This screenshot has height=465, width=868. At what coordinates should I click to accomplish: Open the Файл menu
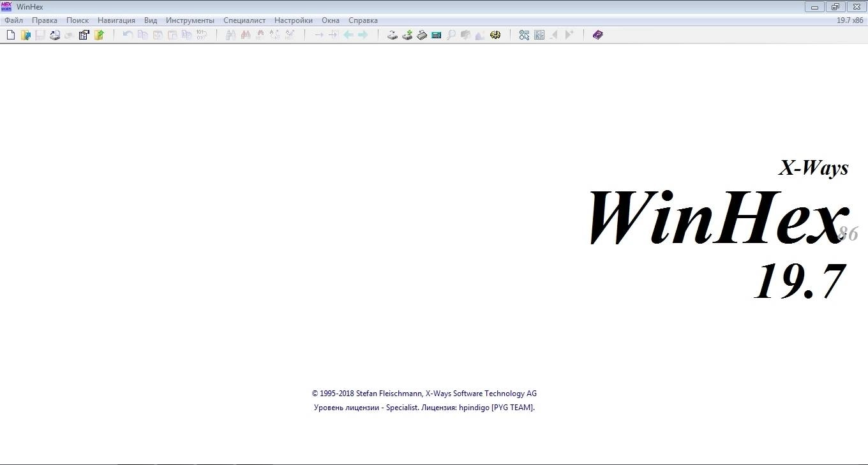tap(13, 20)
